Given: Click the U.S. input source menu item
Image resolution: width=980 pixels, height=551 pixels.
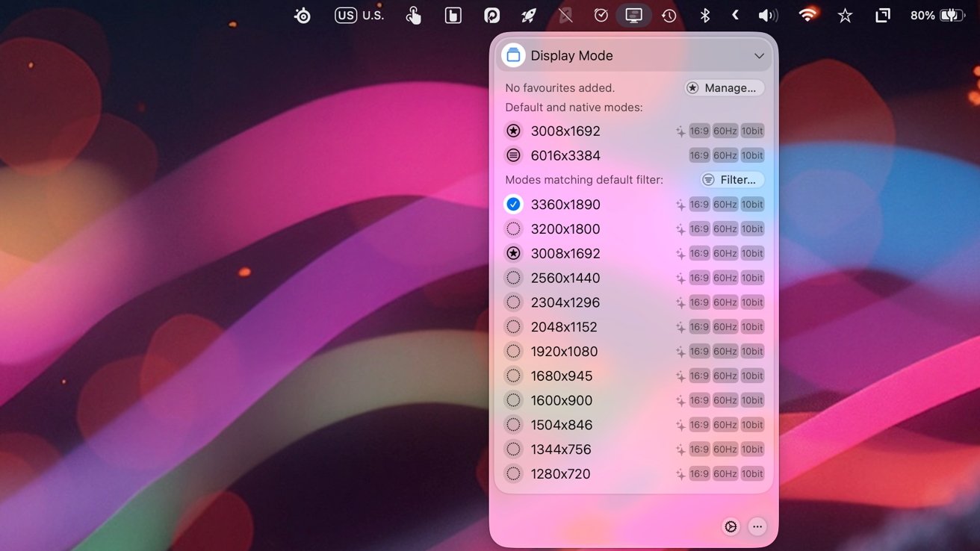Looking at the screenshot, I should (x=359, y=15).
